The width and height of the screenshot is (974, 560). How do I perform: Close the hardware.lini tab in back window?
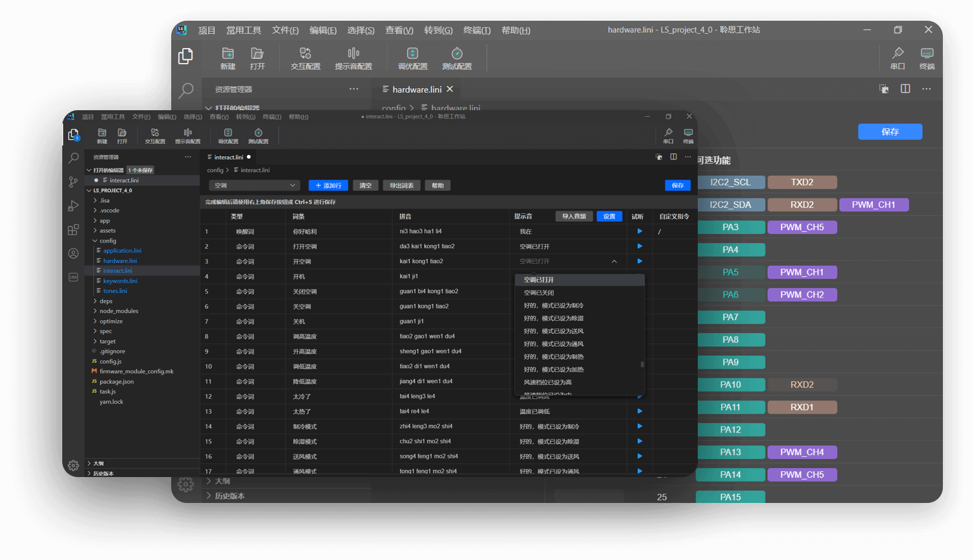point(450,89)
